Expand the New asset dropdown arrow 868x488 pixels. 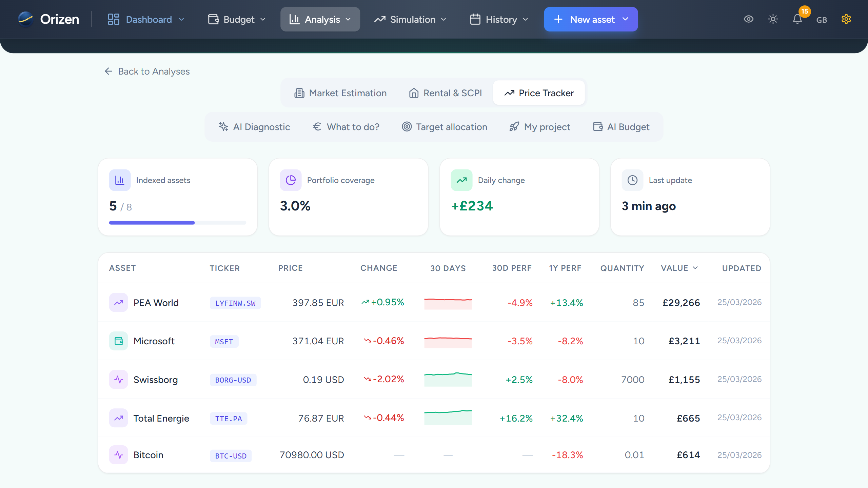point(625,20)
